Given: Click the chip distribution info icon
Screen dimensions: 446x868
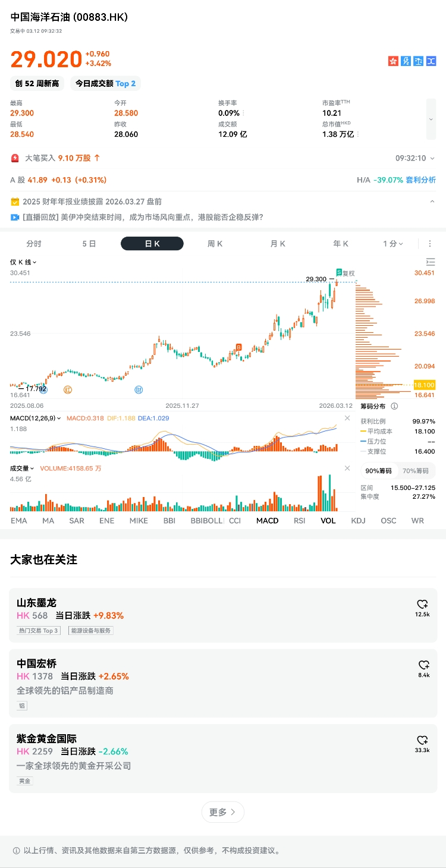Looking at the screenshot, I should point(394,406).
